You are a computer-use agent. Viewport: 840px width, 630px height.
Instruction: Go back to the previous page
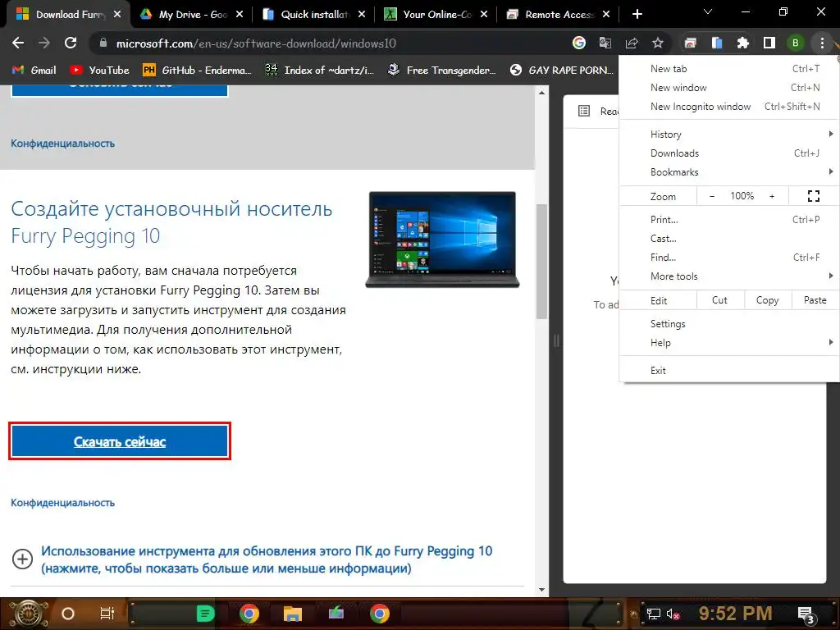[x=18, y=43]
